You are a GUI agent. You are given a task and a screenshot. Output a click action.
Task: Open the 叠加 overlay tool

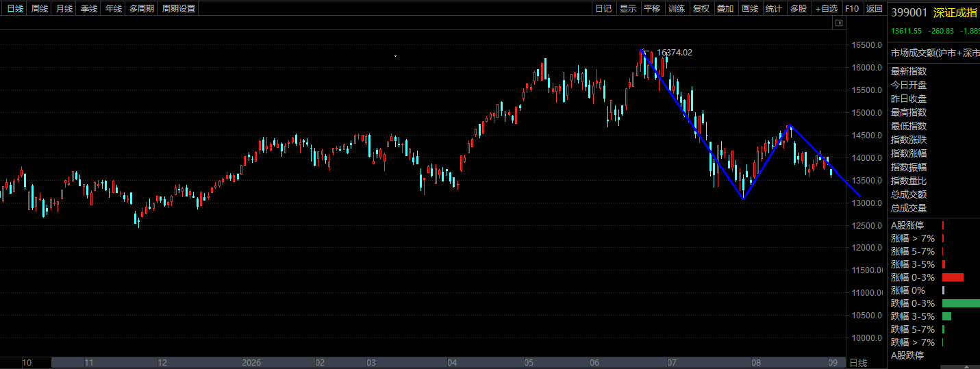(x=725, y=9)
